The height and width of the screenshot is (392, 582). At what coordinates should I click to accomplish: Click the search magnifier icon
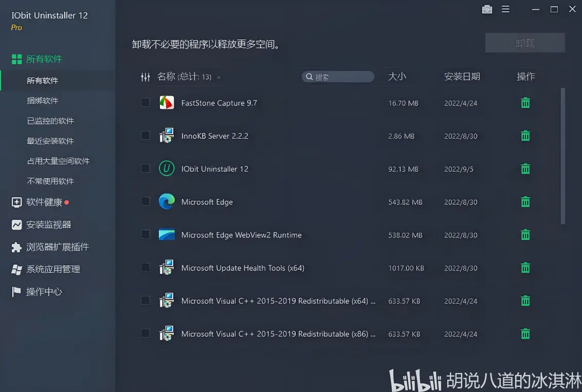(309, 77)
